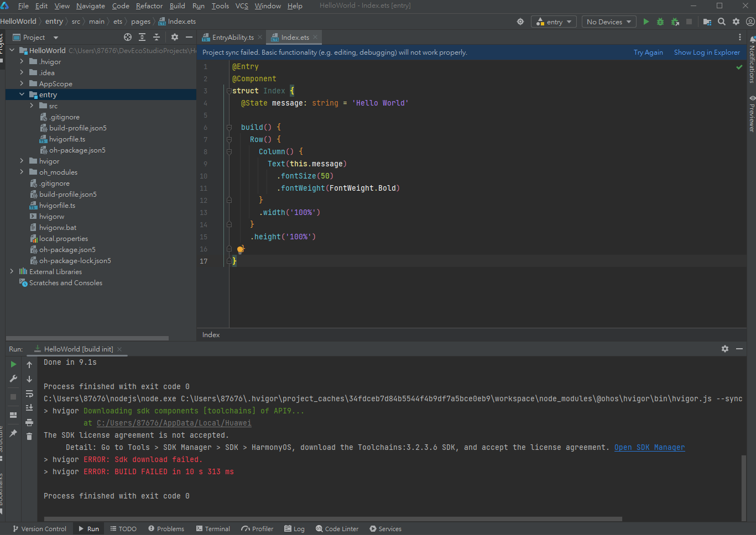Click Try Again in sync banner
This screenshot has width=756, height=535.
point(648,53)
